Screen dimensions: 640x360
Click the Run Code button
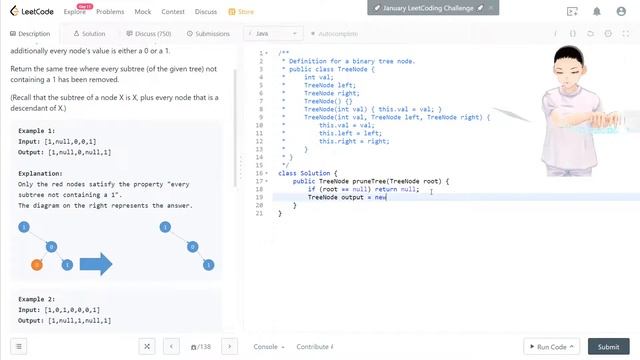pos(552,347)
